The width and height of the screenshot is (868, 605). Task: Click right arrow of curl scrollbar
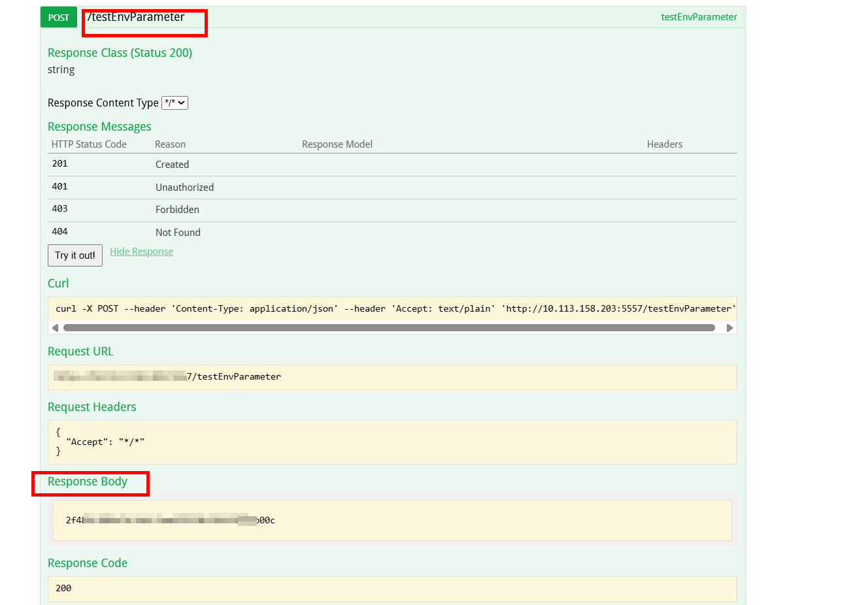729,328
